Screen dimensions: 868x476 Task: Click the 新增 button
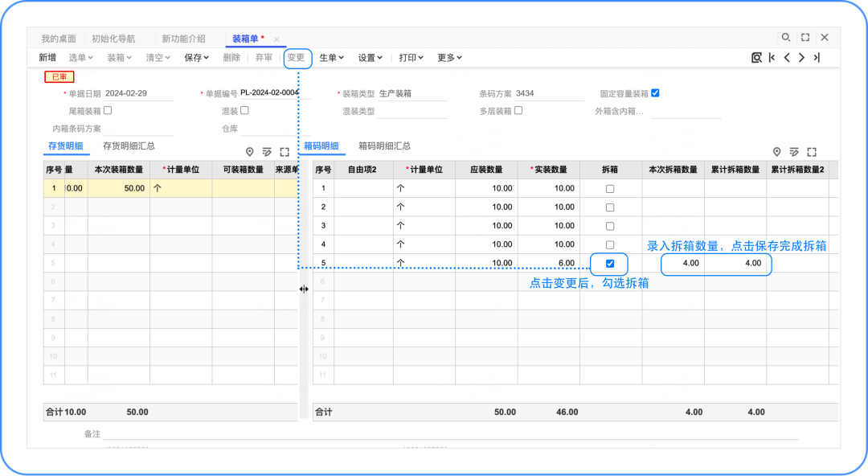(x=47, y=58)
